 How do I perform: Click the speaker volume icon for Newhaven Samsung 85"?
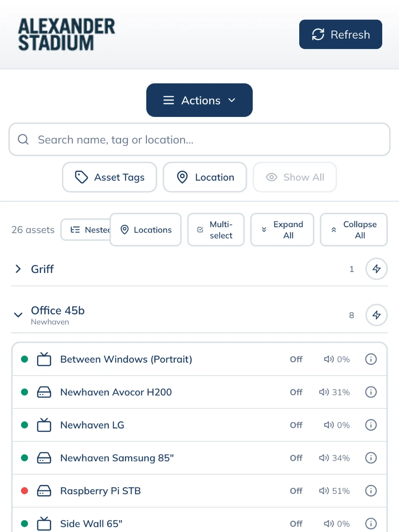pos(324,458)
